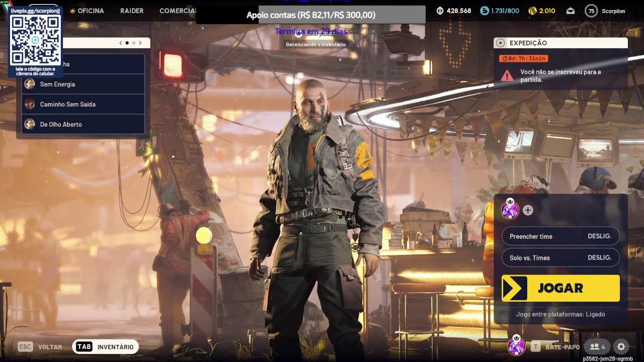Click player avatar in party panel
The width and height of the screenshot is (644, 362).
tap(510, 209)
